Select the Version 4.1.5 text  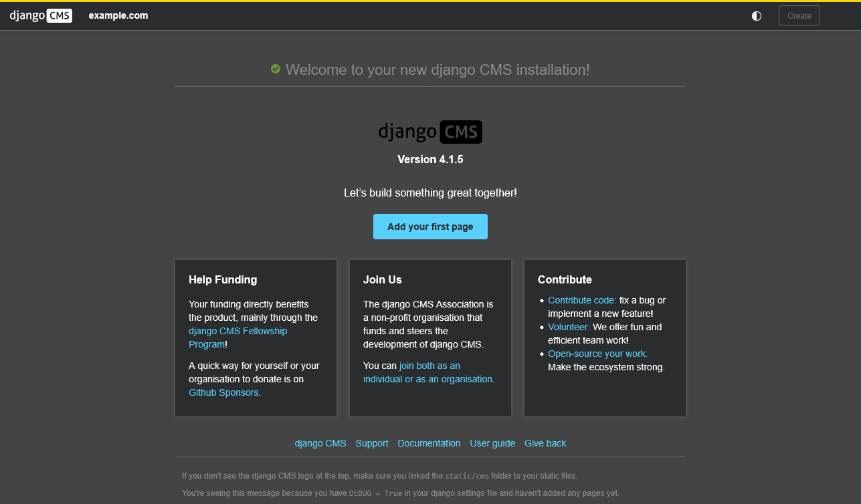click(x=430, y=159)
